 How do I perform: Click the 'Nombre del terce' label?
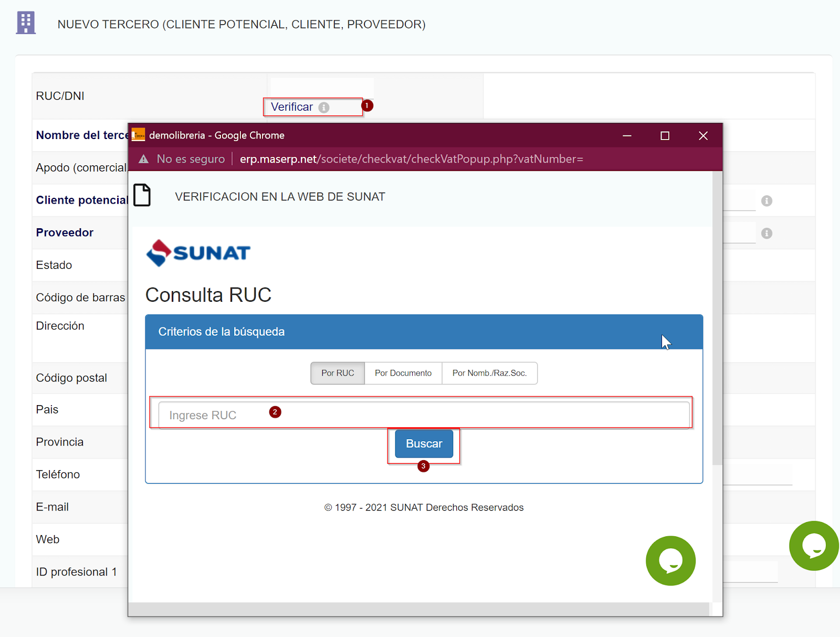tap(82, 135)
